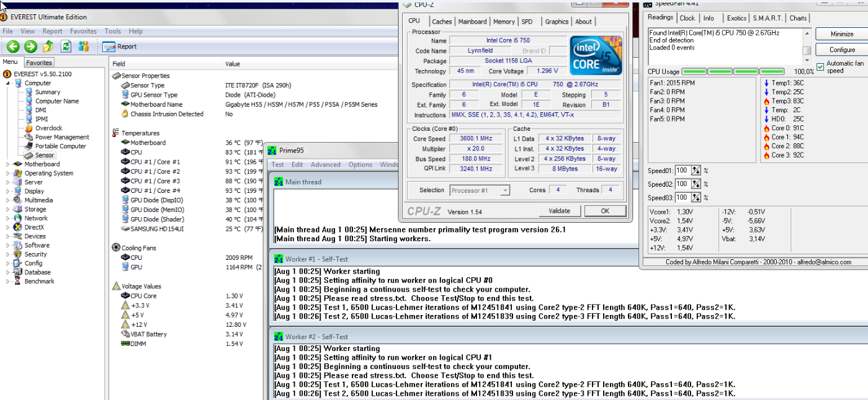Click the Speed02 percentage input field

point(682,184)
